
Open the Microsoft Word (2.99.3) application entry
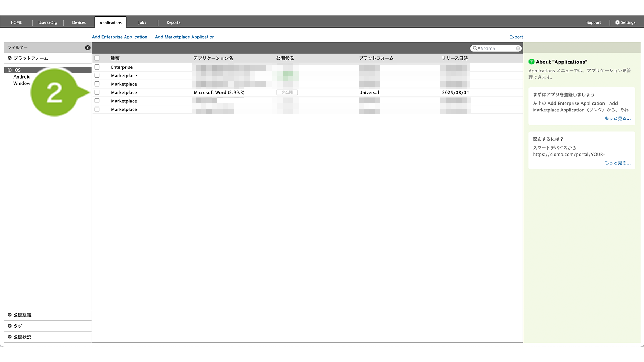(x=219, y=93)
